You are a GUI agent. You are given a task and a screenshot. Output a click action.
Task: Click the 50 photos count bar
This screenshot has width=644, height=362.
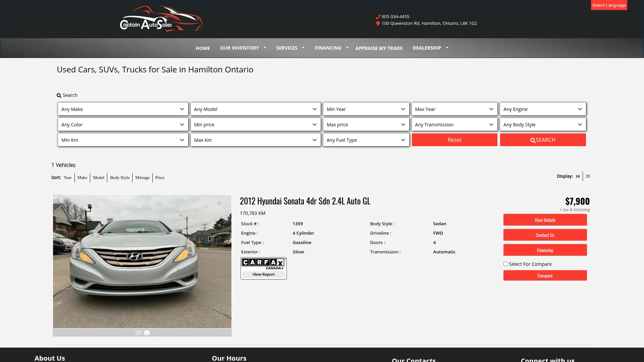142,333
